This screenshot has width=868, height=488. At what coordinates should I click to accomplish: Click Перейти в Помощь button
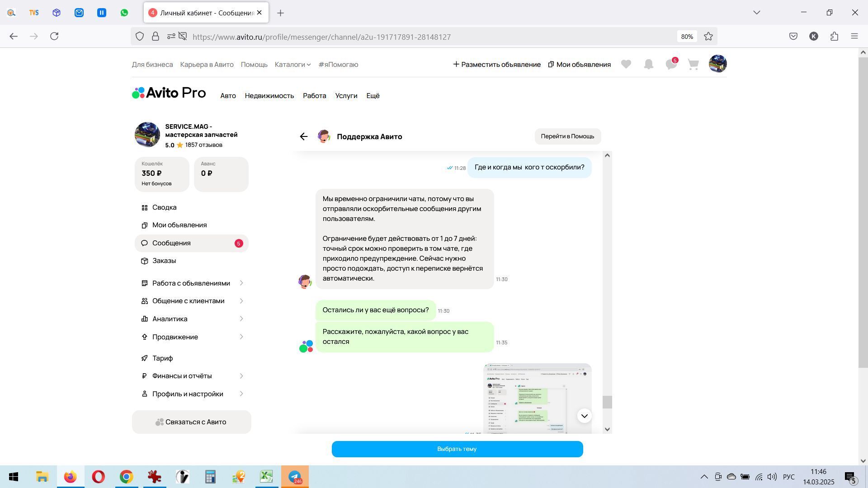coord(568,136)
